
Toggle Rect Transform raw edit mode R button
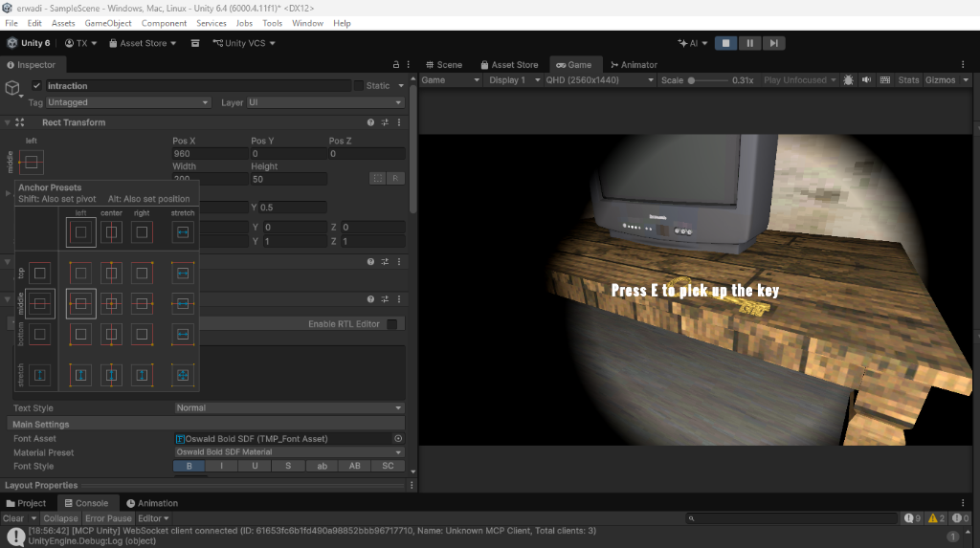(x=395, y=179)
